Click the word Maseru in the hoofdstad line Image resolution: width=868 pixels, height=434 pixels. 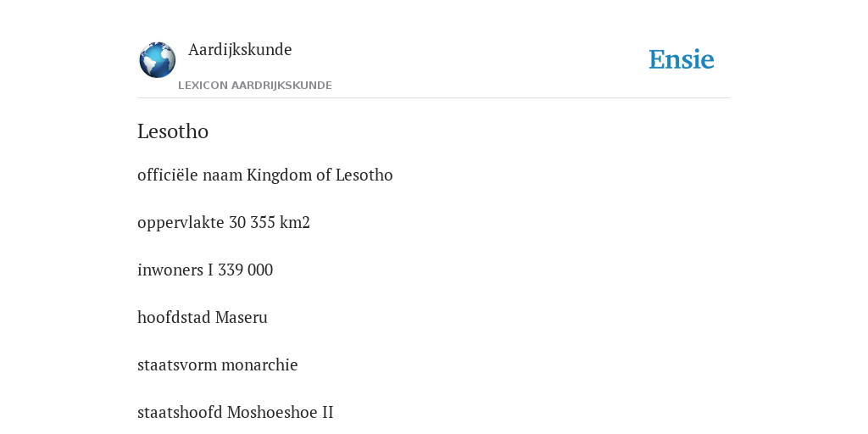point(242,317)
